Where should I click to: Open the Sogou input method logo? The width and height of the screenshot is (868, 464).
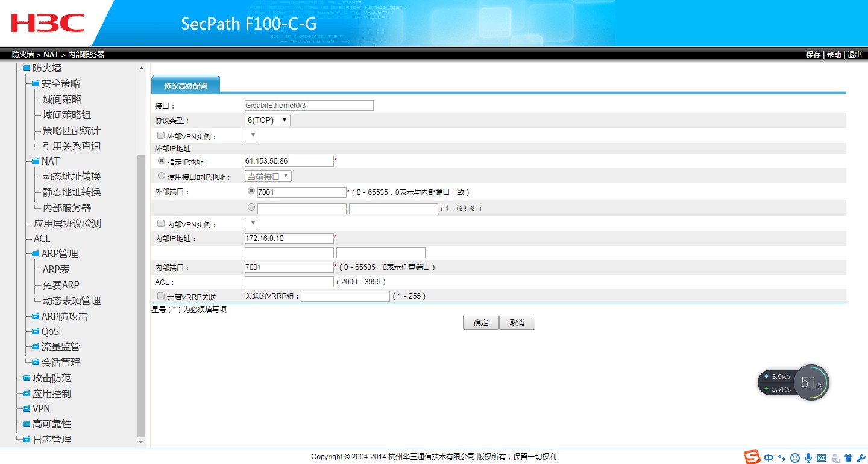pos(752,457)
